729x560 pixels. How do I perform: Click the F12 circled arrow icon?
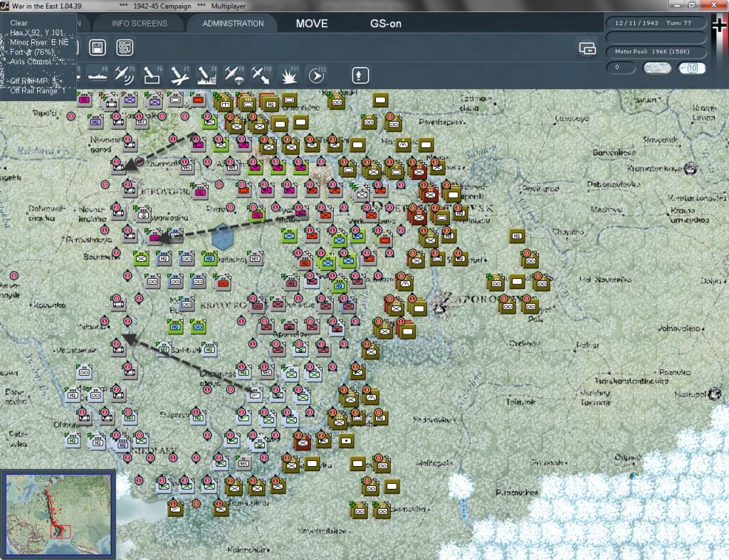[316, 75]
